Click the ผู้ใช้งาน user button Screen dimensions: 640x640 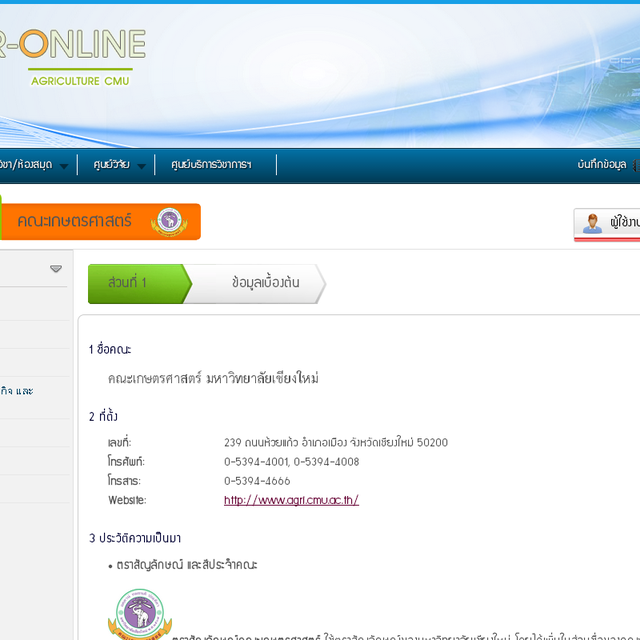[x=607, y=224]
